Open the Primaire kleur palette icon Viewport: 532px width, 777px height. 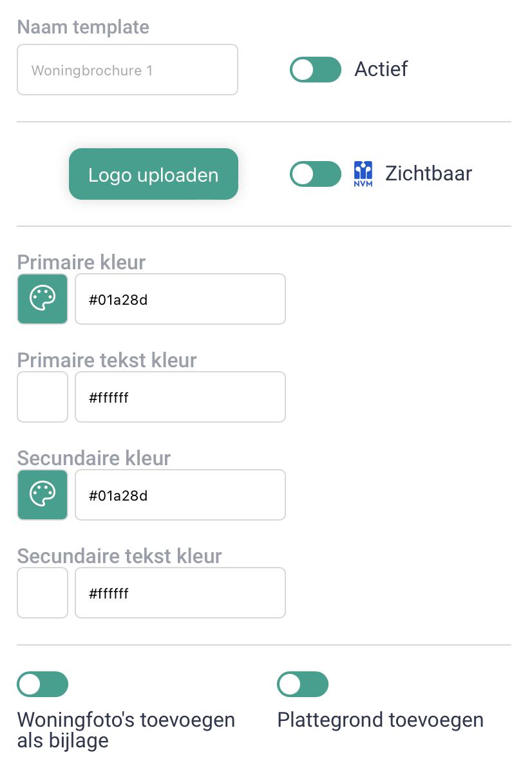coord(43,299)
